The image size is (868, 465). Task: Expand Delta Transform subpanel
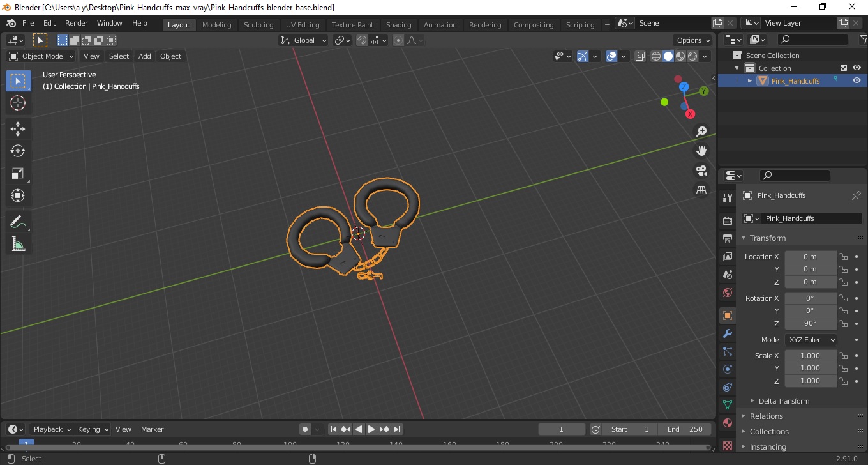pyautogui.click(x=752, y=401)
